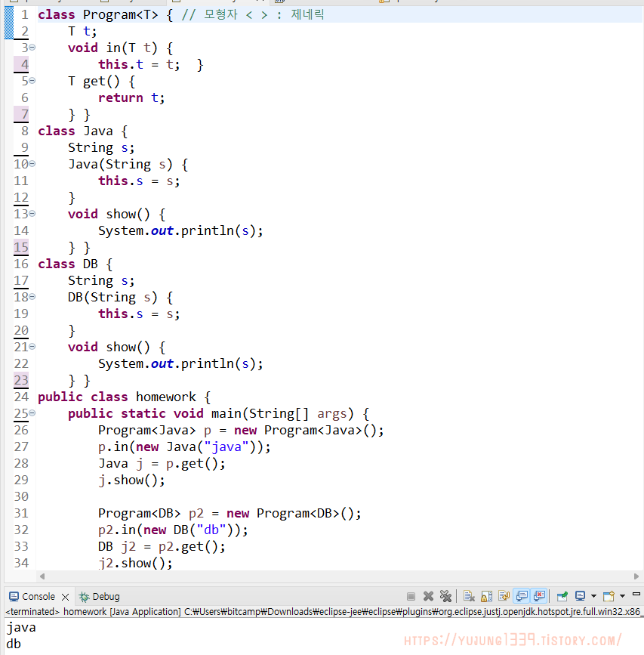
Task: Click console output line 'java'
Action: [x=21, y=628]
